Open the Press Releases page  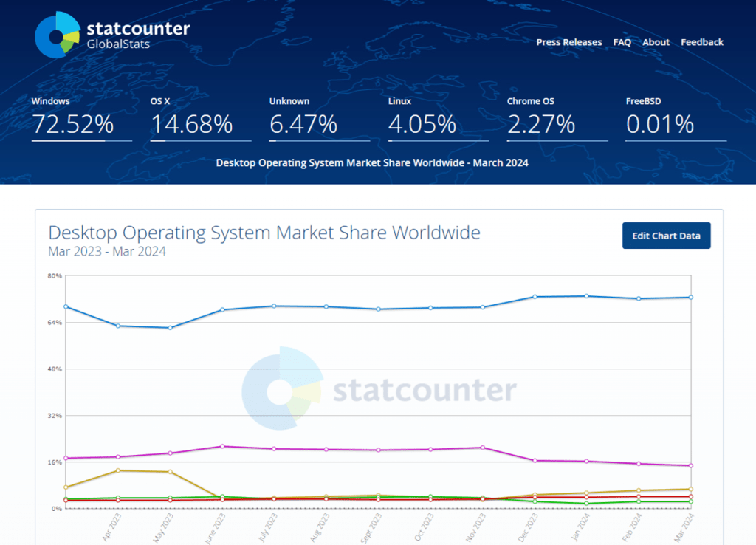[x=569, y=42]
